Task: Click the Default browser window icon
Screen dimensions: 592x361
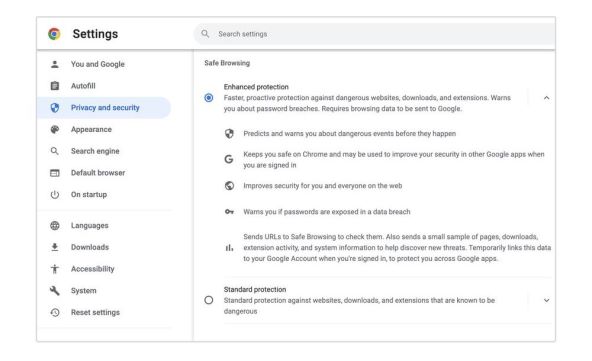Action: point(55,173)
